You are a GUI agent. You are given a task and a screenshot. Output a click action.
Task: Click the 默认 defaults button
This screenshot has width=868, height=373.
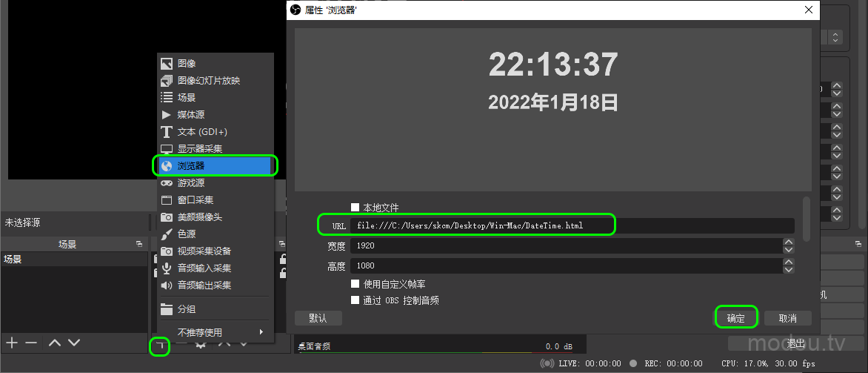pyautogui.click(x=318, y=318)
